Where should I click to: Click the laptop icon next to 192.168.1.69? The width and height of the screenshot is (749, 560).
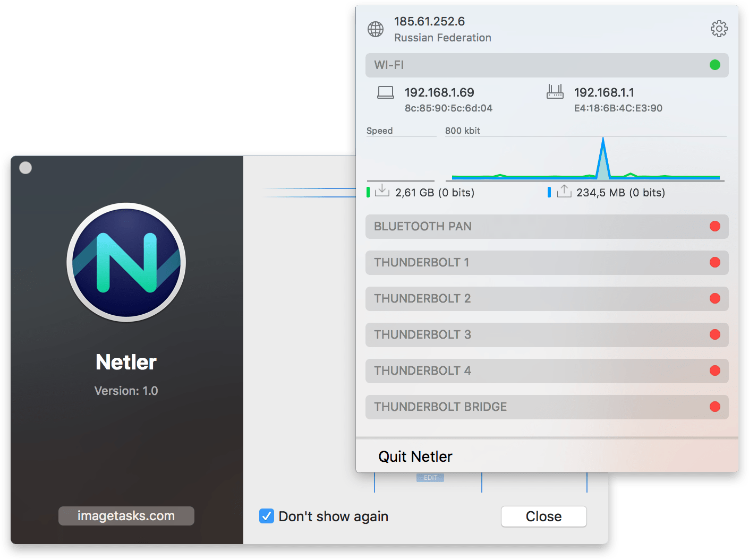pyautogui.click(x=386, y=92)
